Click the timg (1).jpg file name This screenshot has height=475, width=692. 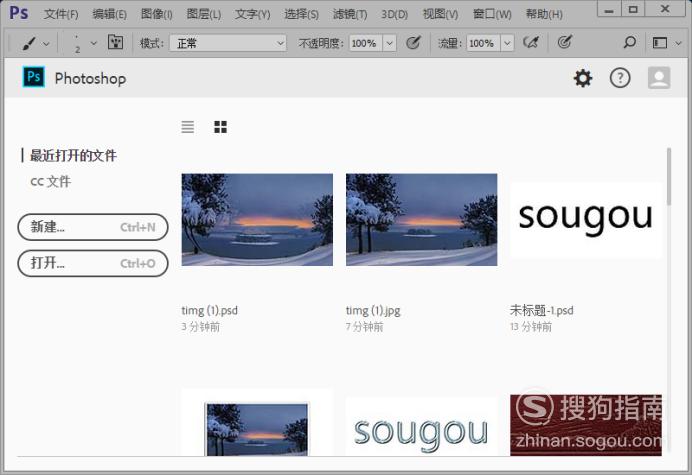click(373, 311)
